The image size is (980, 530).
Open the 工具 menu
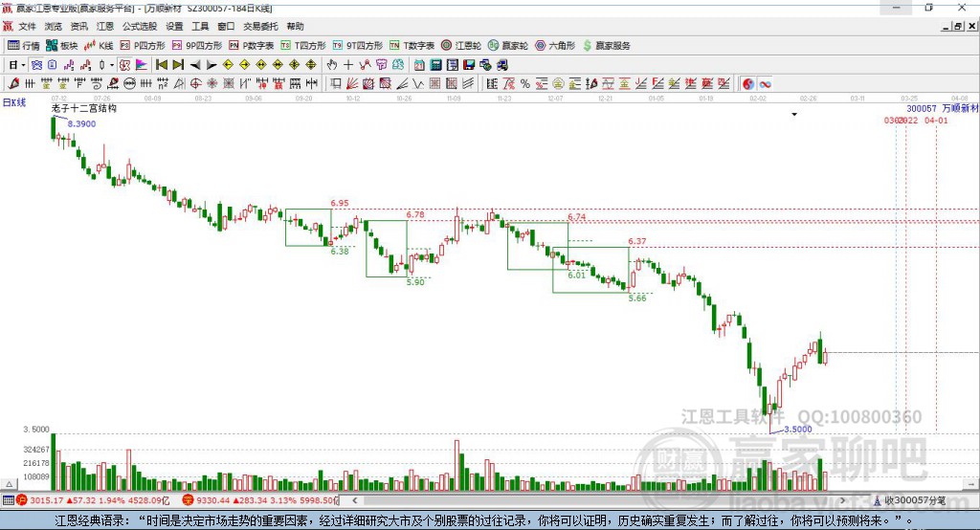point(200,26)
